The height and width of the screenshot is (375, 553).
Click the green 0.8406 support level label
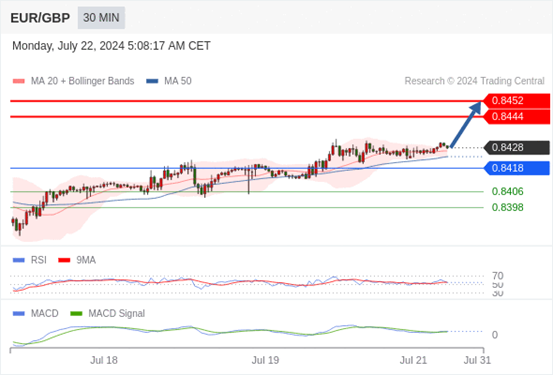(508, 192)
